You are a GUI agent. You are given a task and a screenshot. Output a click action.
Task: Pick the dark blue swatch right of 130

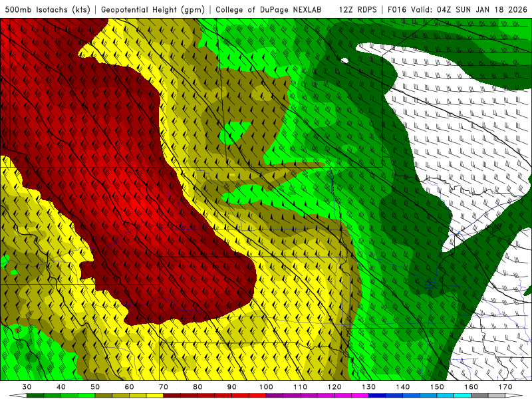[x=377, y=396]
